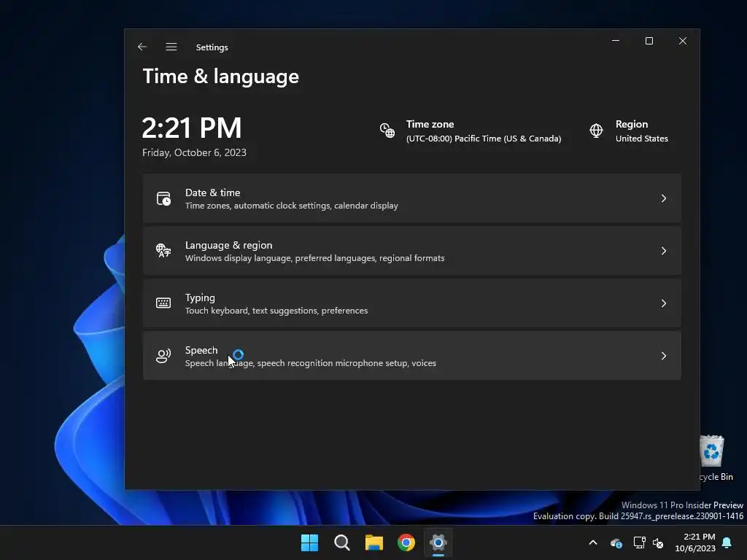
Task: Click the Settings window title text
Action: [212, 47]
